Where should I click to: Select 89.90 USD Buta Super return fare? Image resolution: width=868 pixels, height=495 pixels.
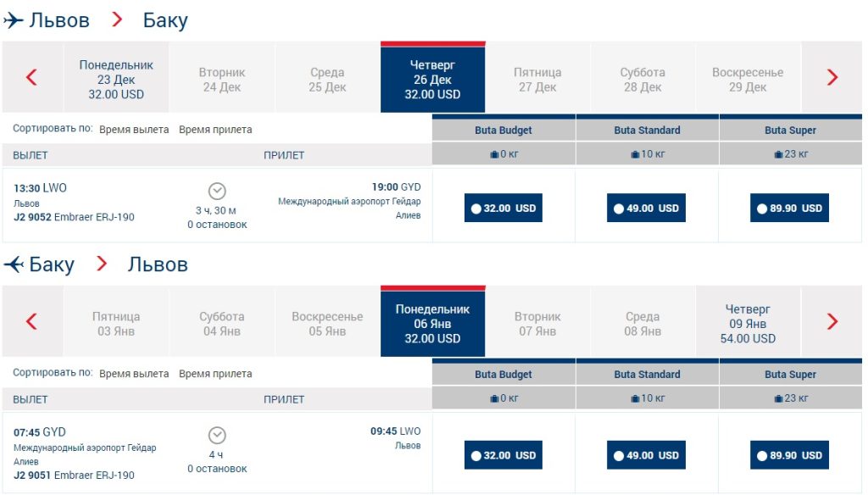click(x=789, y=455)
